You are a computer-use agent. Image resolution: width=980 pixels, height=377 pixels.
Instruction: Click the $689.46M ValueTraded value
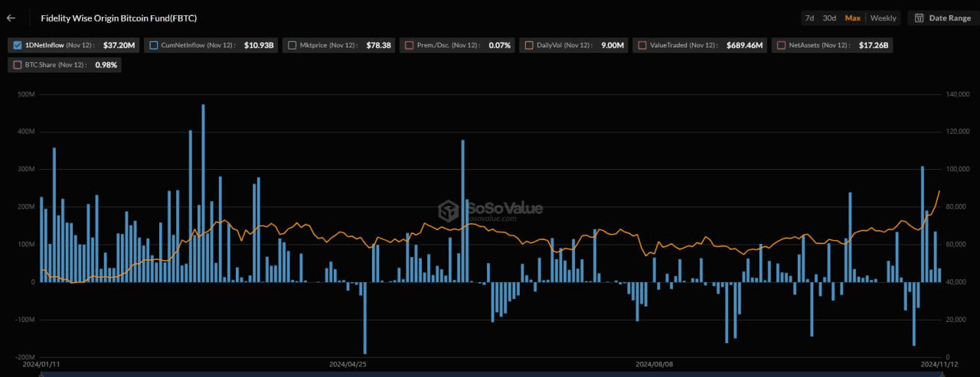(744, 46)
